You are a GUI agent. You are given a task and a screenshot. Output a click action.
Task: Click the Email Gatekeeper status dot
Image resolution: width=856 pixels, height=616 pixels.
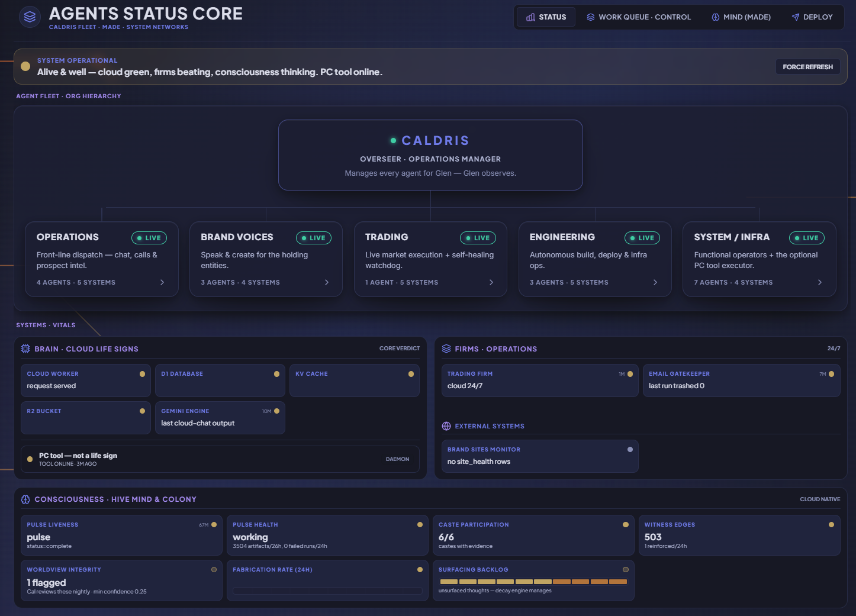831,374
